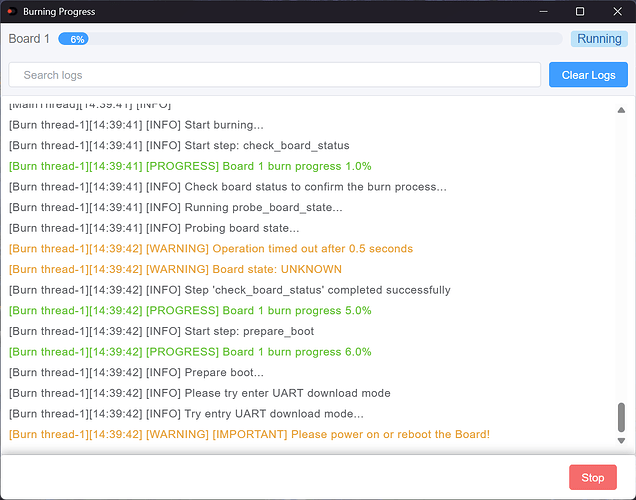
Task: Select the 'Please power on or reboot' warning line
Action: pos(249,434)
